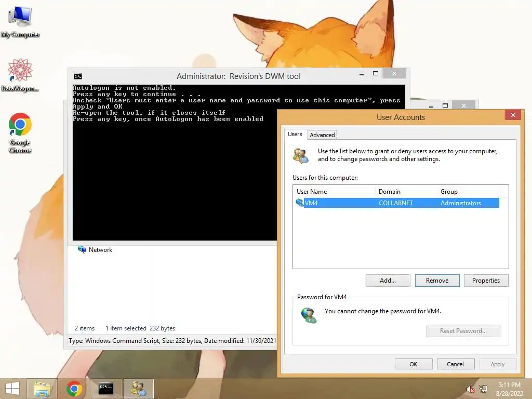Open File Explorer from the taskbar
The width and height of the screenshot is (532, 399).
tap(42, 389)
